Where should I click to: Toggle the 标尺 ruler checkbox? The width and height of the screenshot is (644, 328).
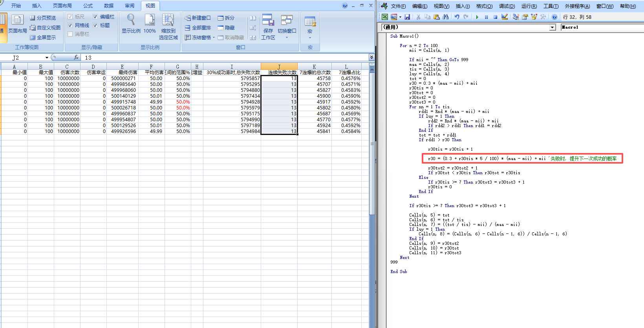(x=70, y=17)
